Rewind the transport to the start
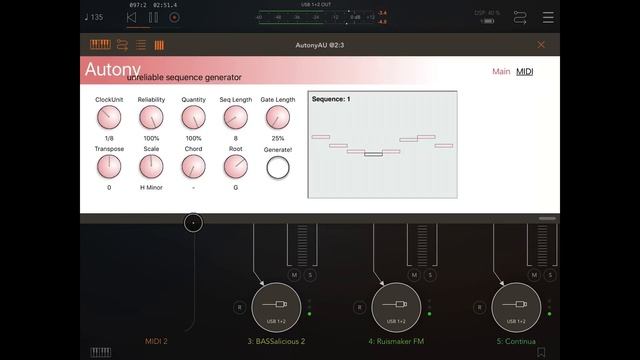640x360 pixels. (131, 18)
